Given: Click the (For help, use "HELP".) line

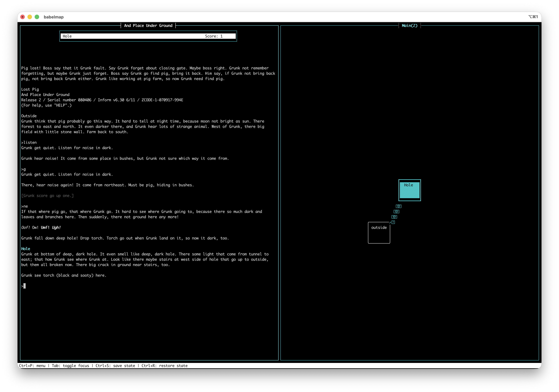Looking at the screenshot, I should click(x=46, y=106).
